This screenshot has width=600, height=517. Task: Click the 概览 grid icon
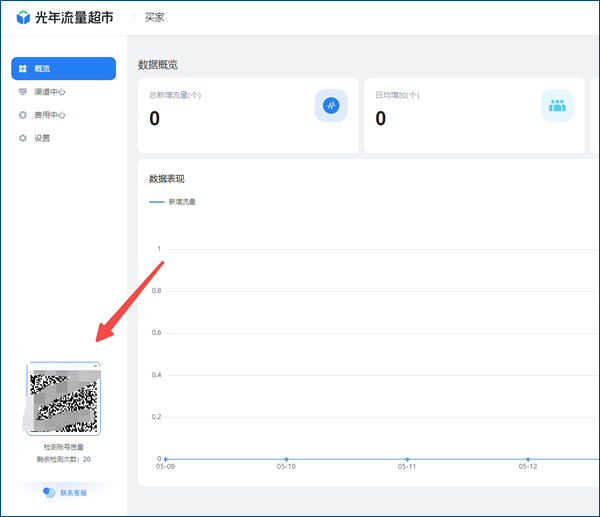click(x=23, y=68)
